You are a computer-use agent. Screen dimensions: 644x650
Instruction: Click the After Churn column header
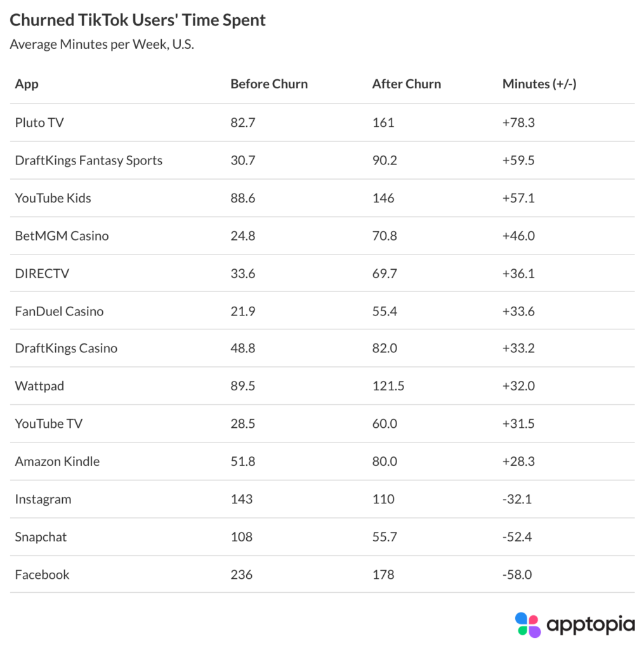point(406,84)
